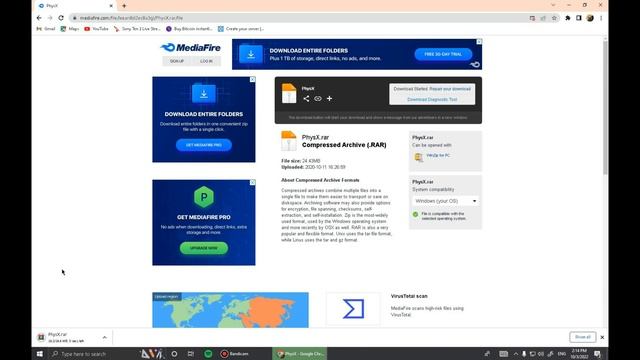Image resolution: width=640 pixels, height=360 pixels.
Task: Click Download Diagnostic Tool link
Action: [432, 100]
